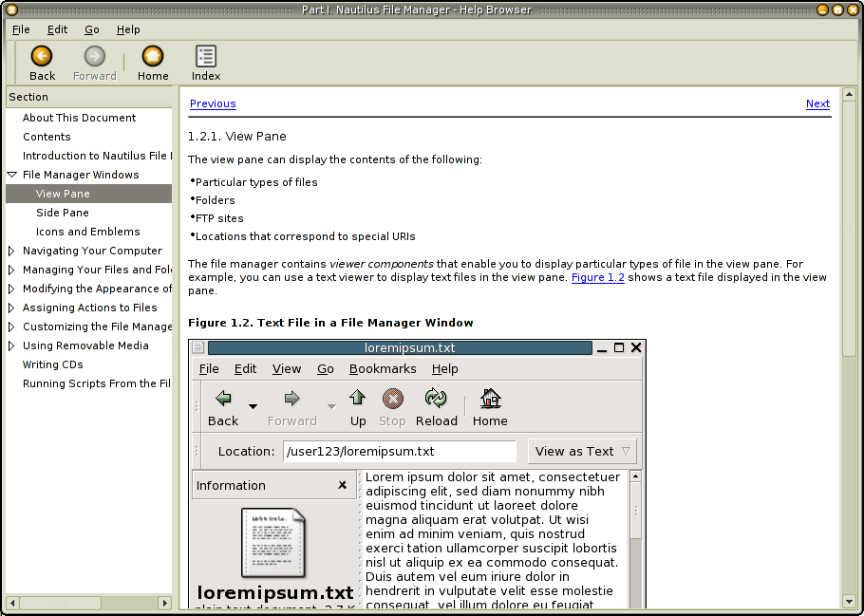864x616 pixels.
Task: Select Icons and Emblems in the section tree
Action: (x=87, y=232)
